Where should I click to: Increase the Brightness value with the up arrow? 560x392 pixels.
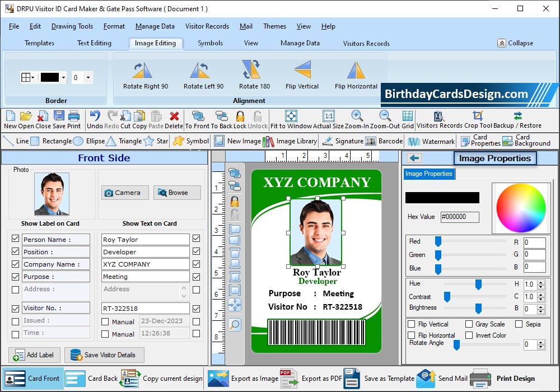pyautogui.click(x=541, y=307)
